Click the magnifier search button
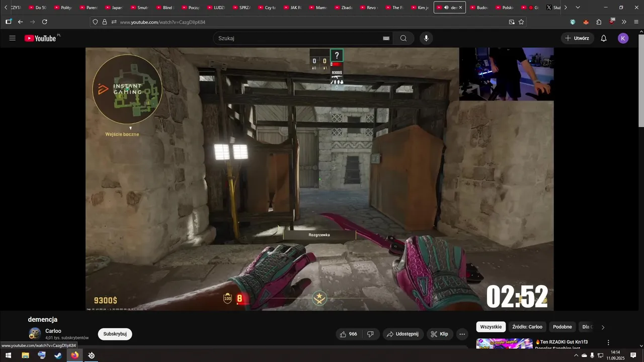Image resolution: width=644 pixels, height=362 pixels. (x=404, y=38)
